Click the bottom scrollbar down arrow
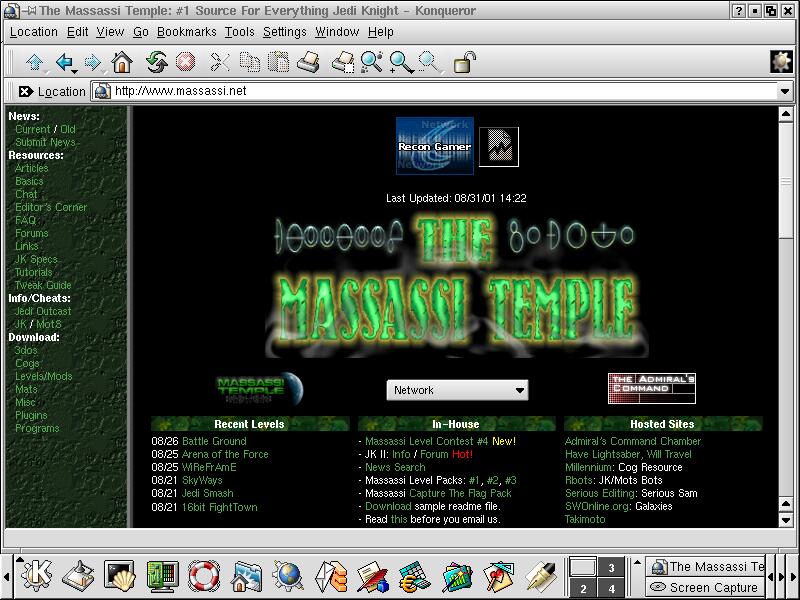The height and width of the screenshot is (600, 800). [x=786, y=520]
